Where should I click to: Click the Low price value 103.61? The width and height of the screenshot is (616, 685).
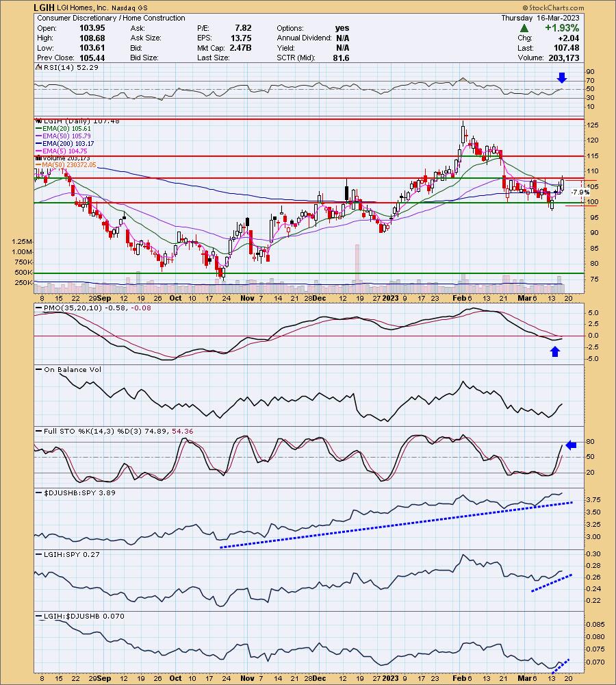click(x=92, y=48)
